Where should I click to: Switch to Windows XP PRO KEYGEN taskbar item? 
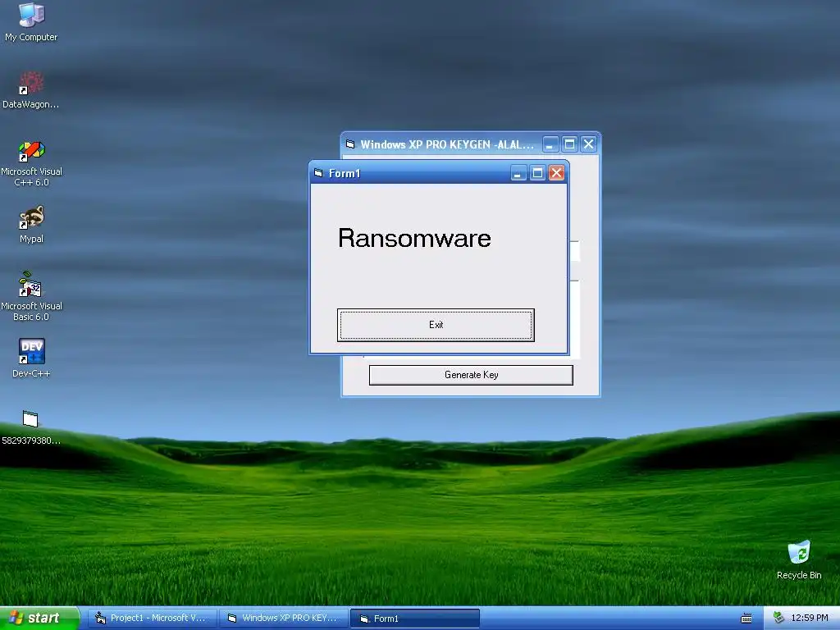click(x=284, y=619)
